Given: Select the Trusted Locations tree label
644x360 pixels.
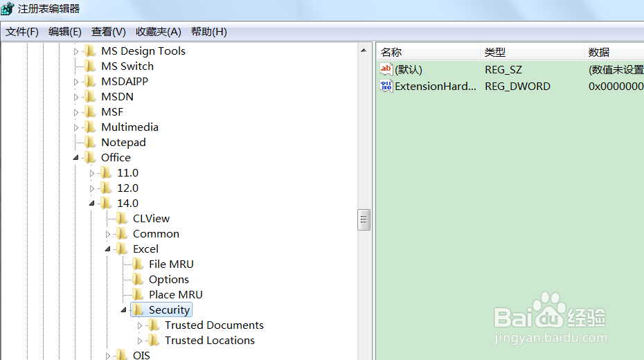Looking at the screenshot, I should (x=209, y=341).
